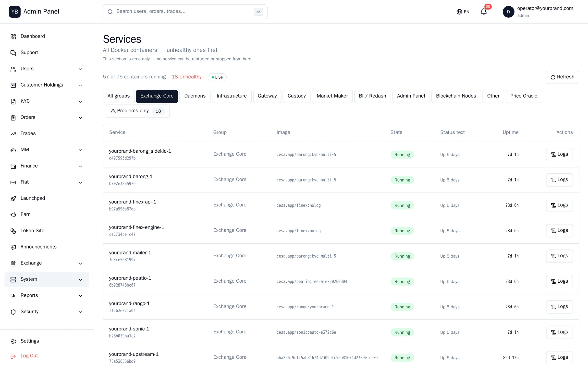Click the Uptime column header

[x=510, y=132]
